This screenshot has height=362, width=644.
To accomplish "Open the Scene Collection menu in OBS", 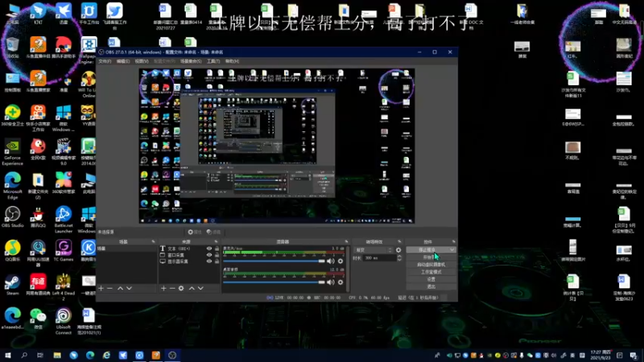I will (191, 61).
